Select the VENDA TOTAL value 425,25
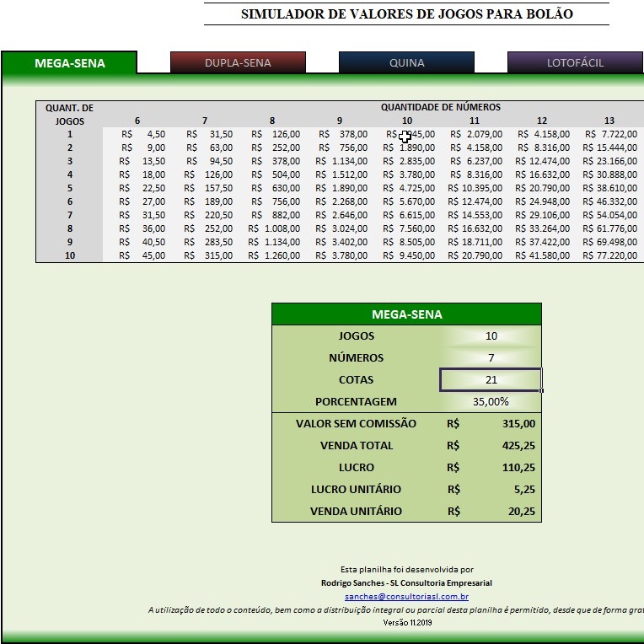Image resolution: width=644 pixels, height=644 pixels. tap(491, 446)
